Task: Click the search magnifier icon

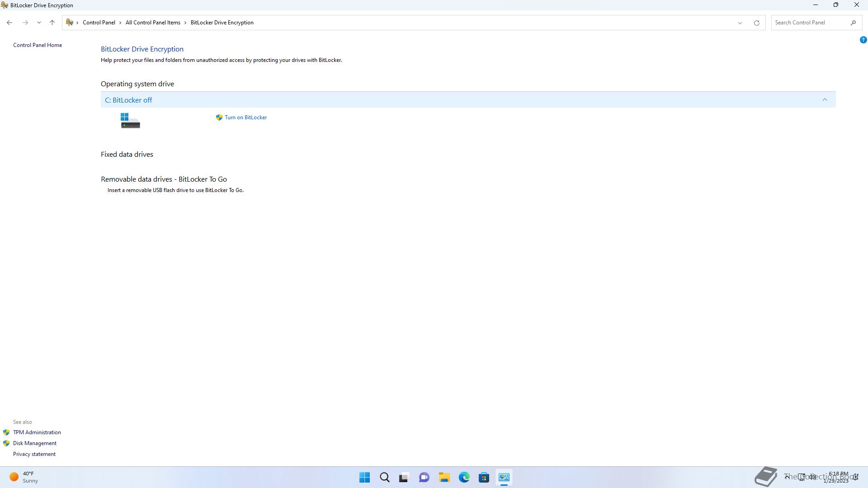Action: point(853,23)
